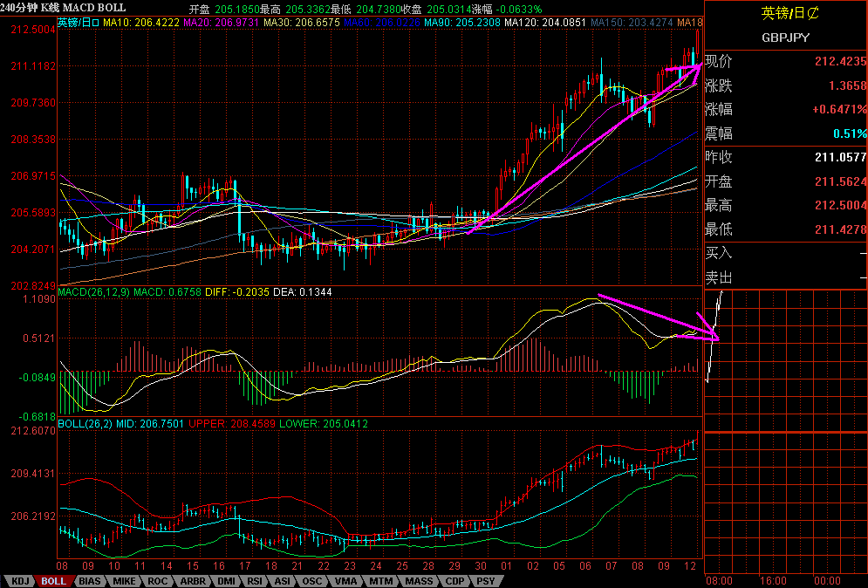868x588 pixels.
Task: Click the 206.2192 BOLL axis label
Action: (x=33, y=516)
